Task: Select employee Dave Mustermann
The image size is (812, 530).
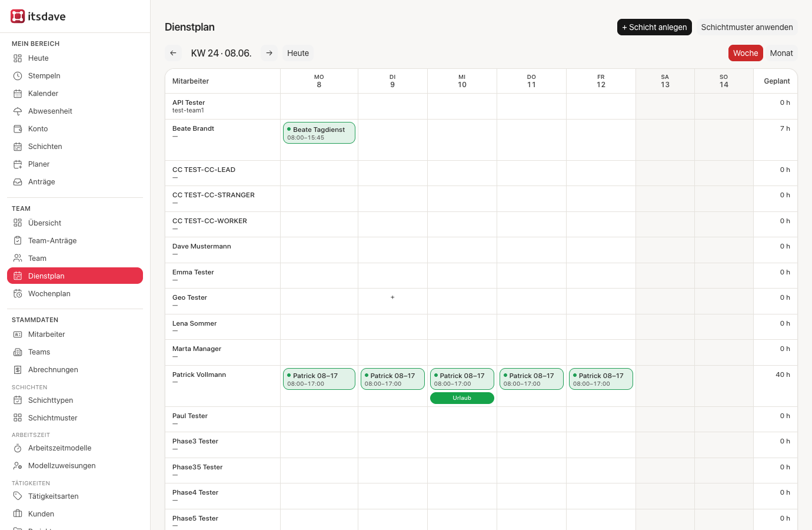Action: pos(202,246)
